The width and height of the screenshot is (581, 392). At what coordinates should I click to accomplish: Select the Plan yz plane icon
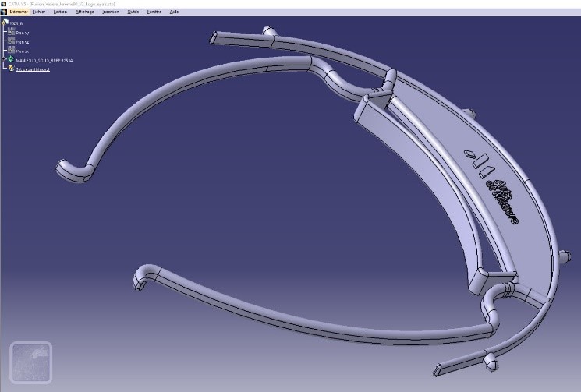click(11, 42)
